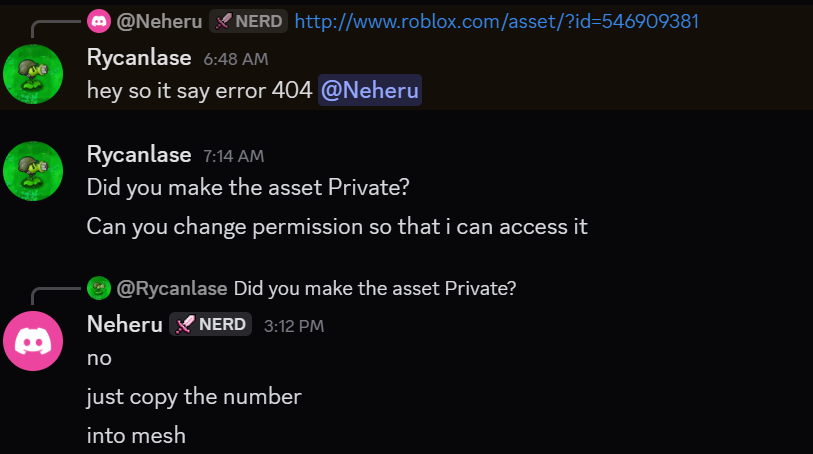The height and width of the screenshot is (454, 813).
Task: Click small Rycanlase avatar in reply preview
Action: [x=98, y=289]
